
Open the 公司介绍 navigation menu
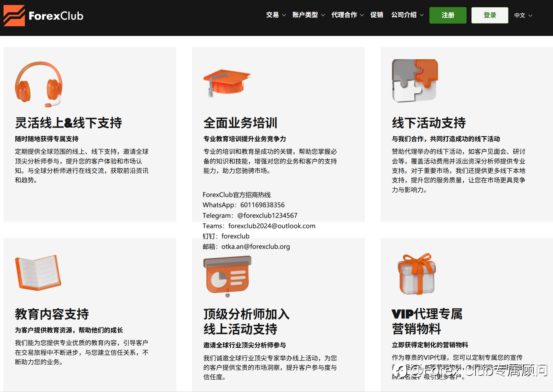pyautogui.click(x=404, y=15)
